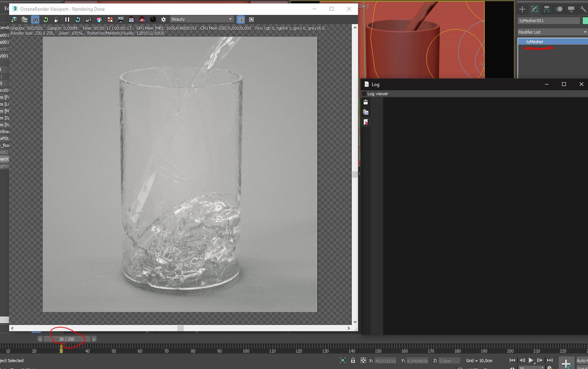Select the material picker icon in Octane toolbar

pos(110,20)
